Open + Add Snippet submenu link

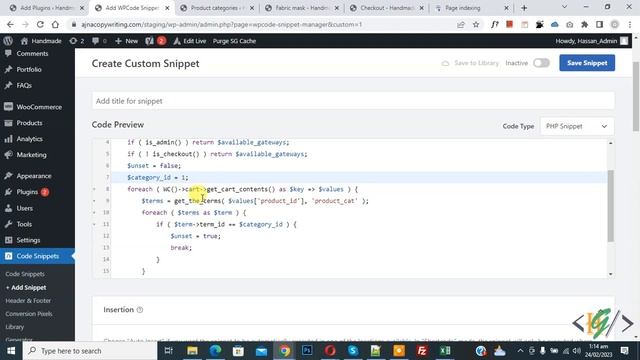pos(26,287)
